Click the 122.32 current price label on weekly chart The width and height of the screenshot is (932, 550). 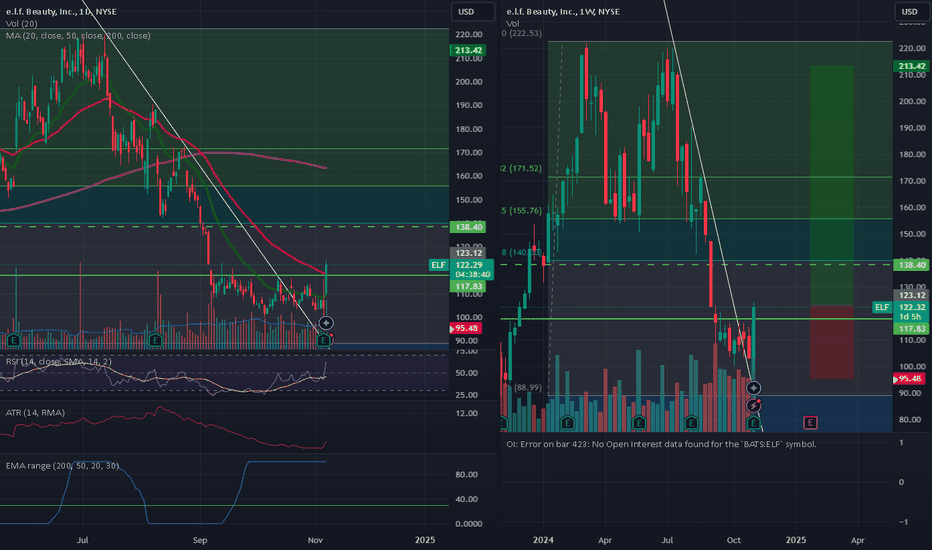click(x=911, y=312)
